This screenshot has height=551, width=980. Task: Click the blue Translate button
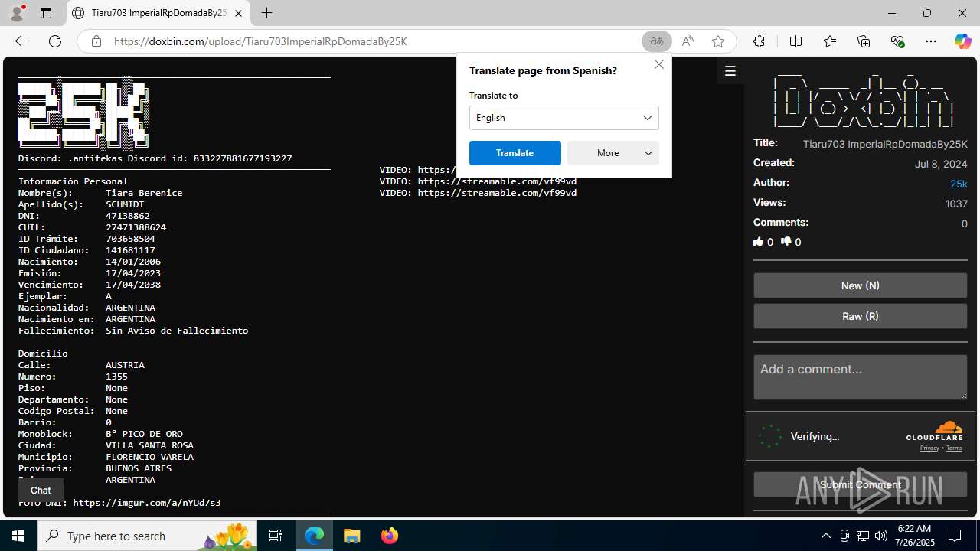515,153
